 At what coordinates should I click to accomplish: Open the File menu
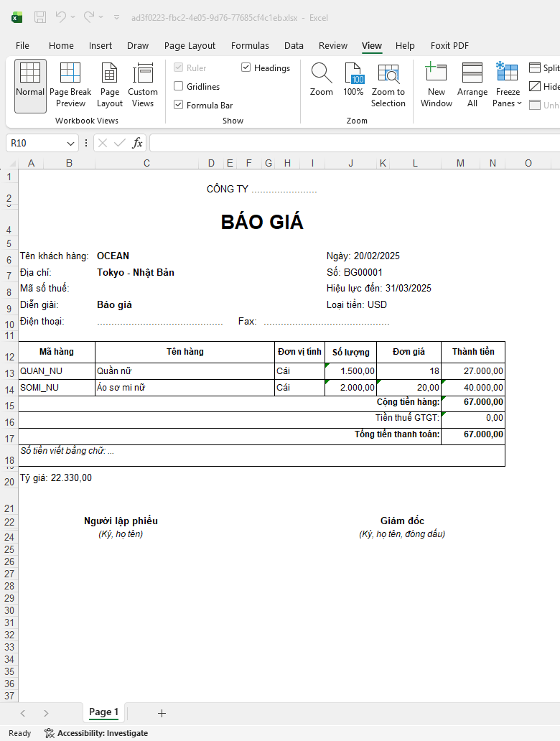[x=22, y=46]
